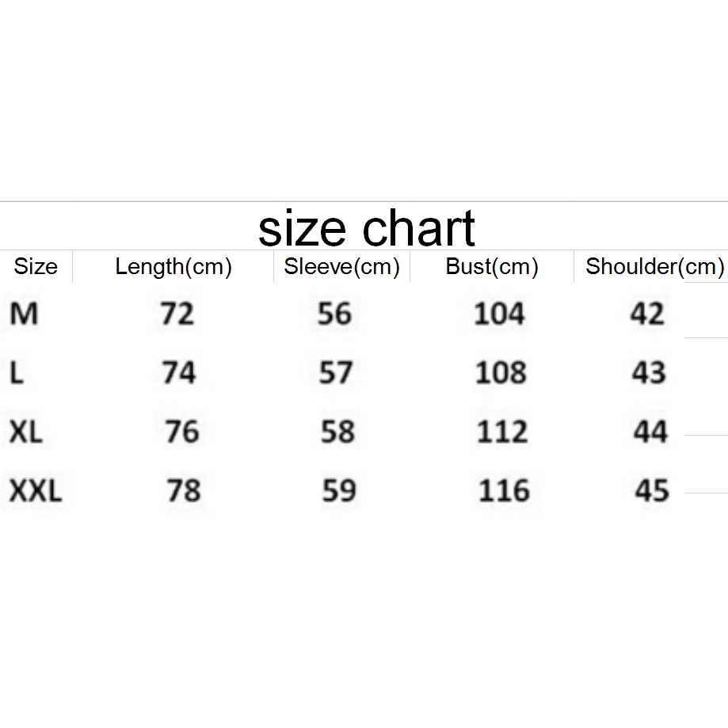Click the length value 72
This screenshot has width=728, height=728.
click(177, 314)
